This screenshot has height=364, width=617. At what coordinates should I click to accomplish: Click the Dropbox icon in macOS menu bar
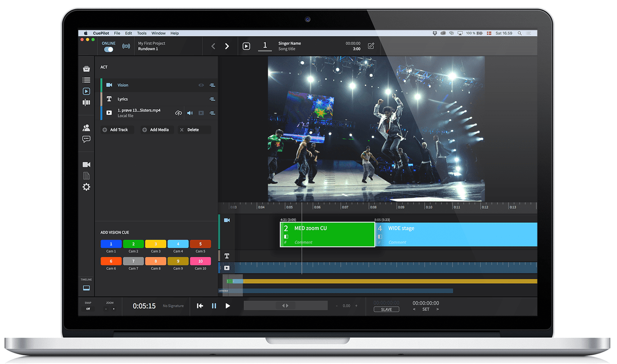click(x=435, y=33)
